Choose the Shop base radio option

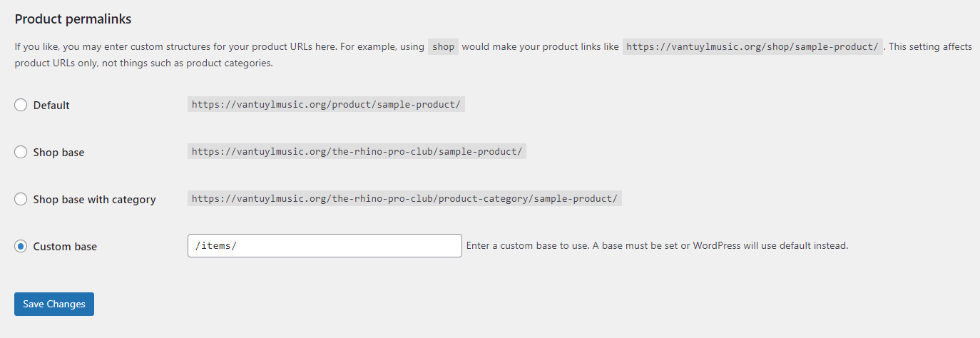point(21,152)
